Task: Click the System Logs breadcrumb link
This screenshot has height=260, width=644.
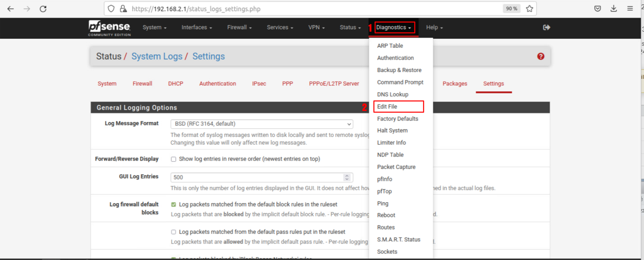Action: coord(157,56)
